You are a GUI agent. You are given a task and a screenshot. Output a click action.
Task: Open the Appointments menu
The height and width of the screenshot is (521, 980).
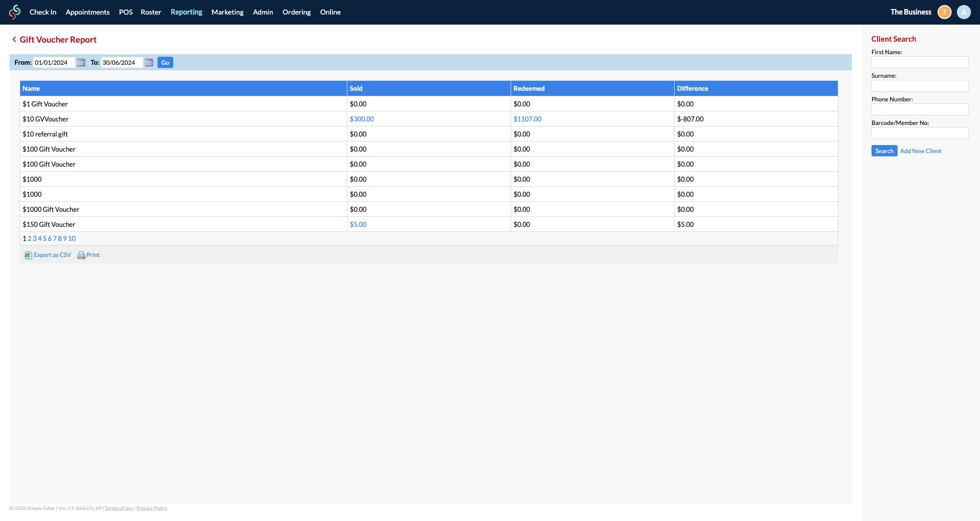87,12
